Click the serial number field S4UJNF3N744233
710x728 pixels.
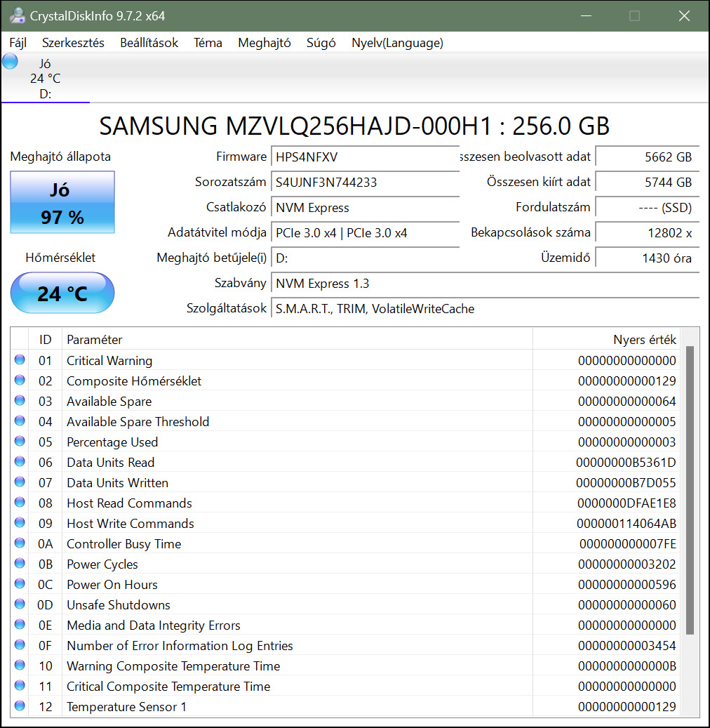(x=366, y=182)
